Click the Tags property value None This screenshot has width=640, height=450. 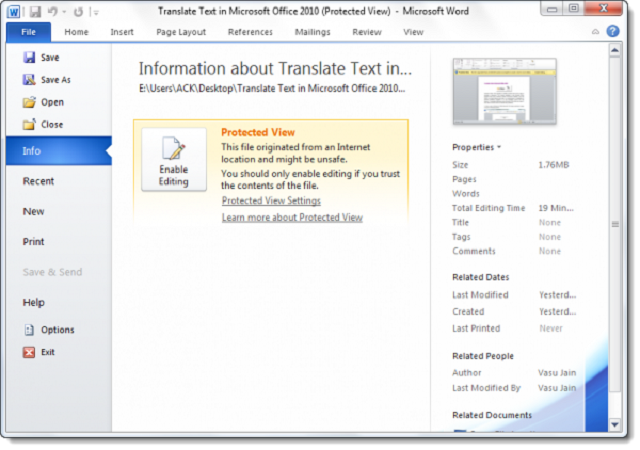(549, 237)
